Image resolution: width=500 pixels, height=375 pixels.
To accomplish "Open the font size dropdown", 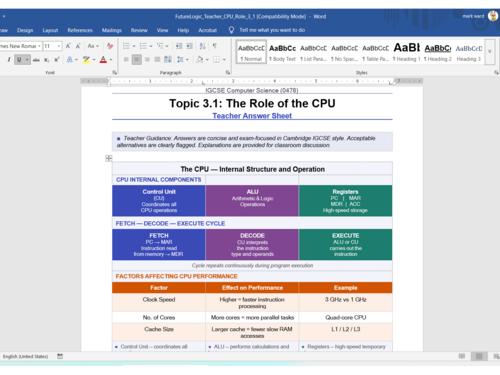I will (59, 46).
